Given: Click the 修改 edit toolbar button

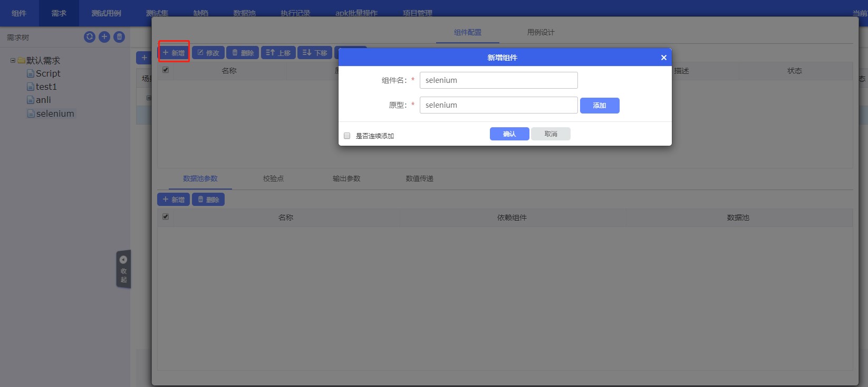Looking at the screenshot, I should (208, 53).
